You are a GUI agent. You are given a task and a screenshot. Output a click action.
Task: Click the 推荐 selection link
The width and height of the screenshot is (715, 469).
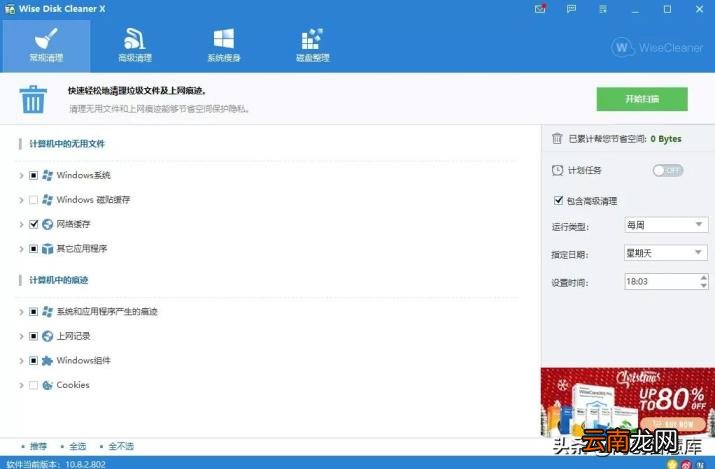pyautogui.click(x=38, y=446)
